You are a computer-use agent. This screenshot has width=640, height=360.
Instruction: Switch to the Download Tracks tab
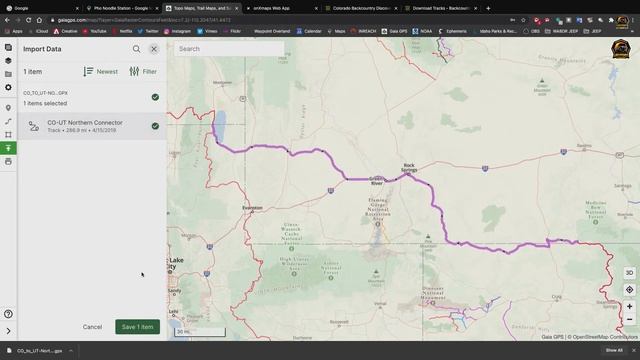tap(441, 8)
